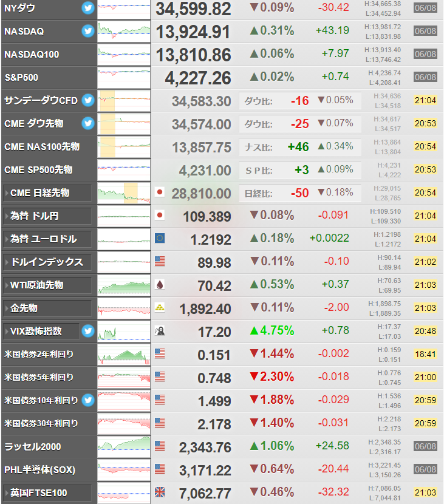Select the VIX change ▲4.75%
The height and width of the screenshot is (504, 444).
[272, 330]
